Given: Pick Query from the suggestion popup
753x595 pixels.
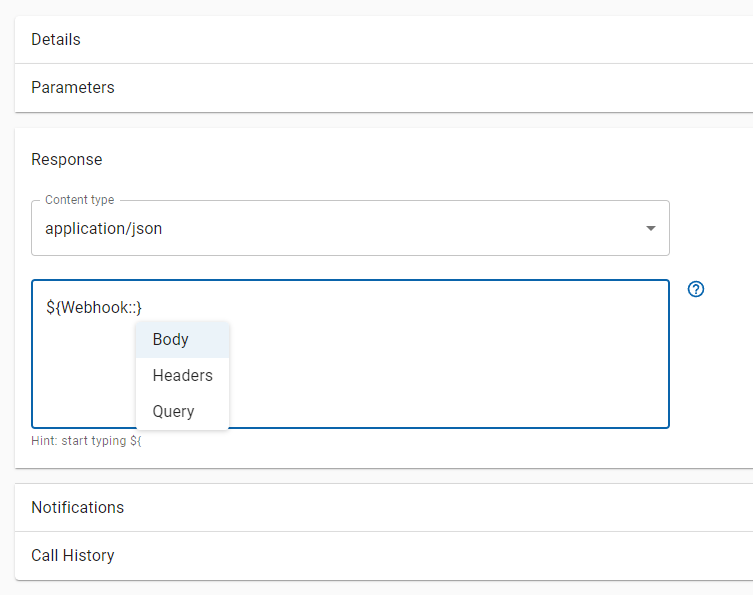Looking at the screenshot, I should (173, 412).
